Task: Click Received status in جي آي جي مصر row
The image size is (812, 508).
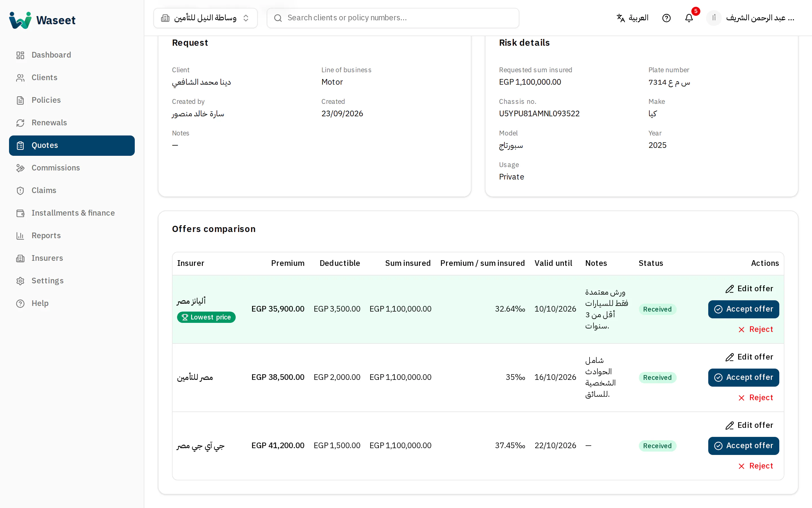Action: coord(657,446)
